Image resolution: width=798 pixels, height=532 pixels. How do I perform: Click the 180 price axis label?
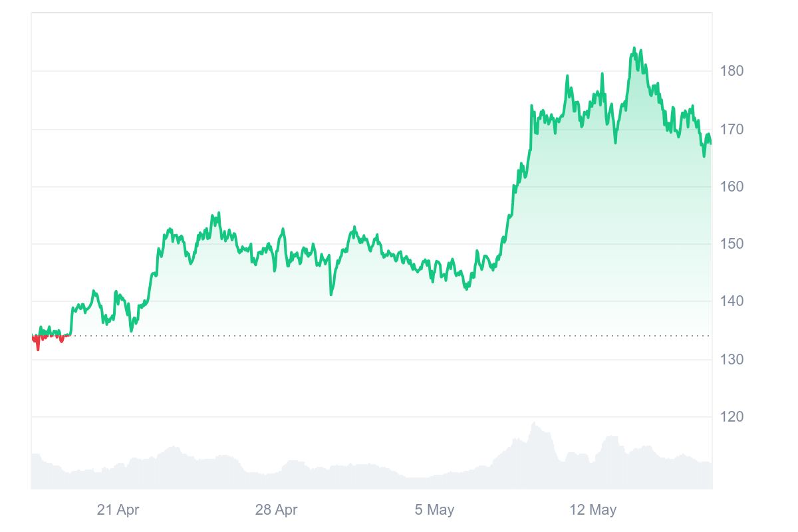(731, 71)
